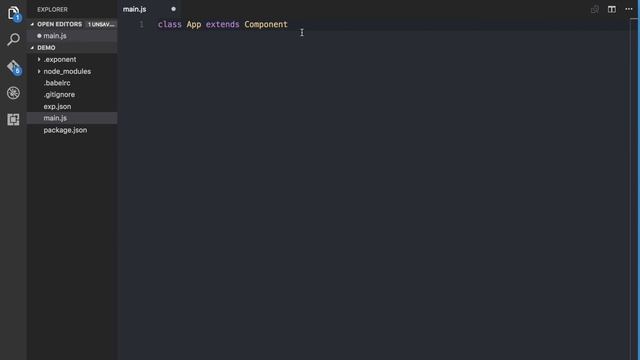This screenshot has width=640, height=360.
Task: Click the EXPLORER panel title
Action: [x=52, y=9]
